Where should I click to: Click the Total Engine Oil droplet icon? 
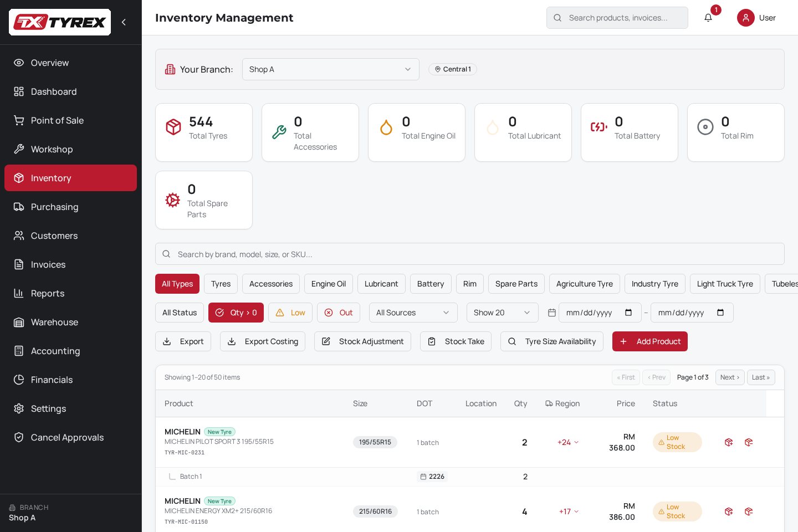click(x=386, y=127)
